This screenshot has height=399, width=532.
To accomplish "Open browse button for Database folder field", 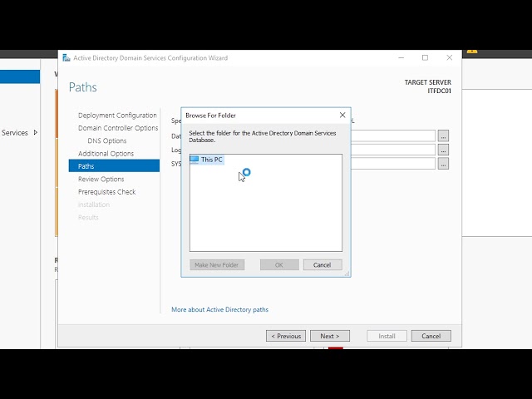I will click(443, 135).
